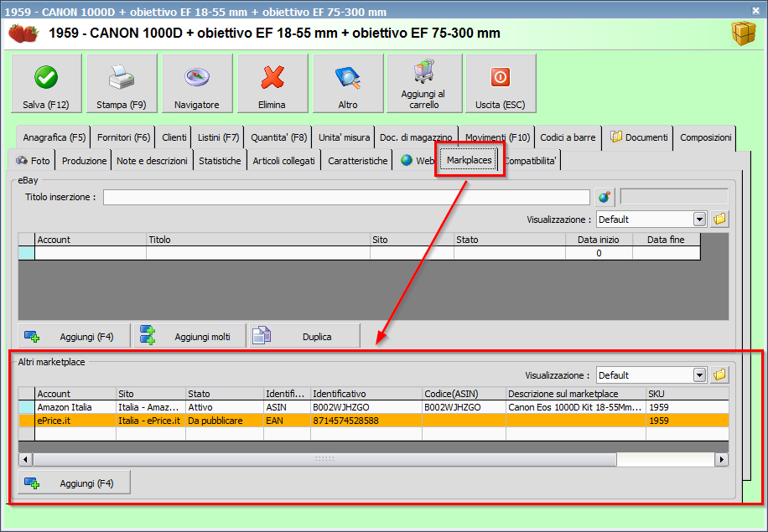The height and width of the screenshot is (532, 768).
Task: Switch to Composizioni tab
Action: pos(705,137)
